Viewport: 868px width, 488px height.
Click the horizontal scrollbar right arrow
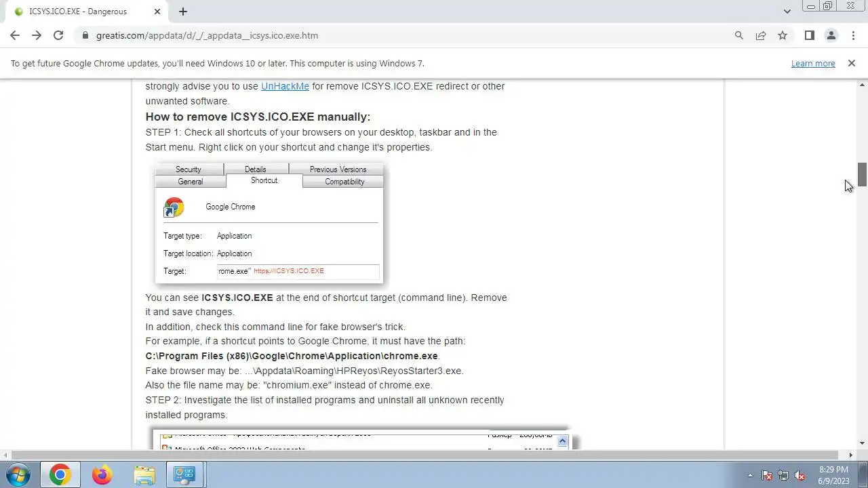click(x=852, y=455)
